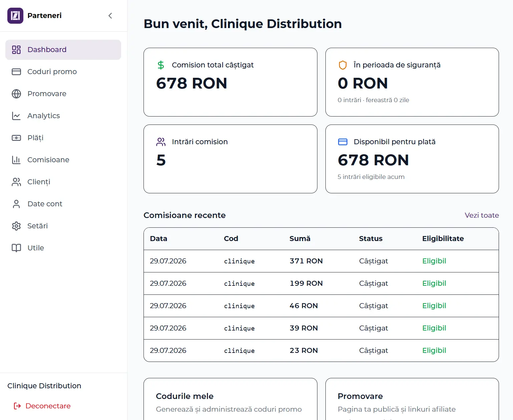This screenshot has height=420, width=513.
Task: Open the Clienți page
Action: (x=63, y=182)
